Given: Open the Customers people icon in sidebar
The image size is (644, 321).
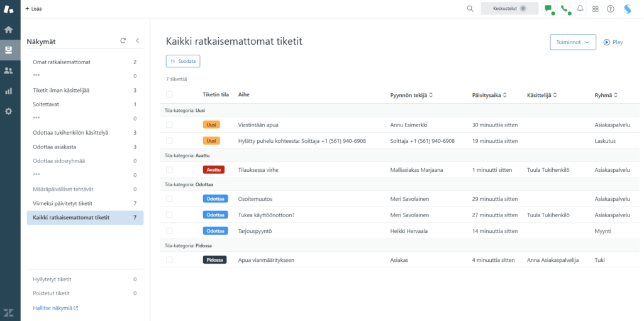Looking at the screenshot, I should coord(8,70).
